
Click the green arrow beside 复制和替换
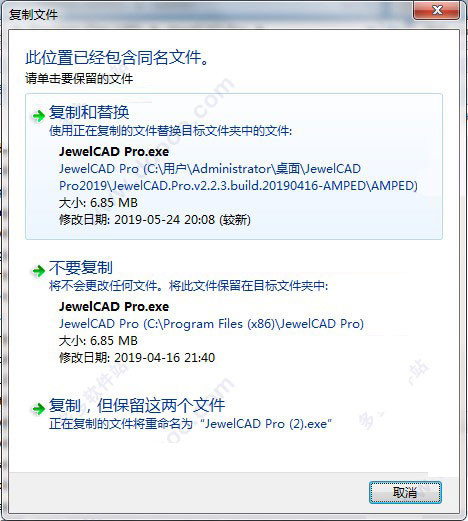click(38, 116)
